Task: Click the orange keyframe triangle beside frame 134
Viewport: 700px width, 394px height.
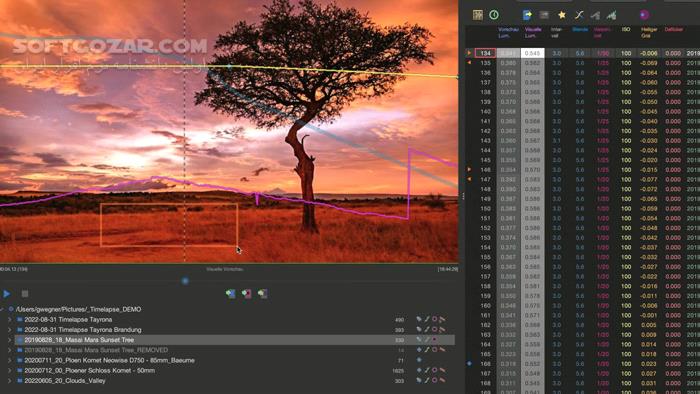Action: point(469,53)
